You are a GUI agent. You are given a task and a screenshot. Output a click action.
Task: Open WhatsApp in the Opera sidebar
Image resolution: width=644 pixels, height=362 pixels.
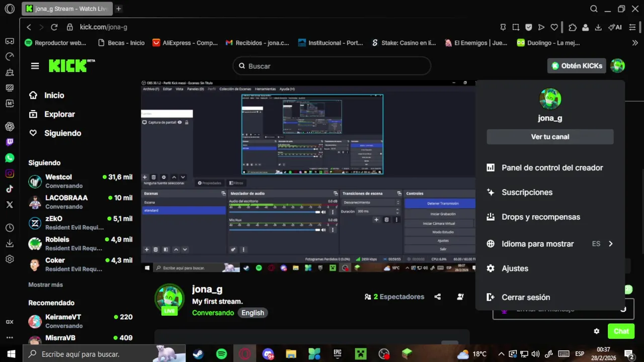[10, 158]
